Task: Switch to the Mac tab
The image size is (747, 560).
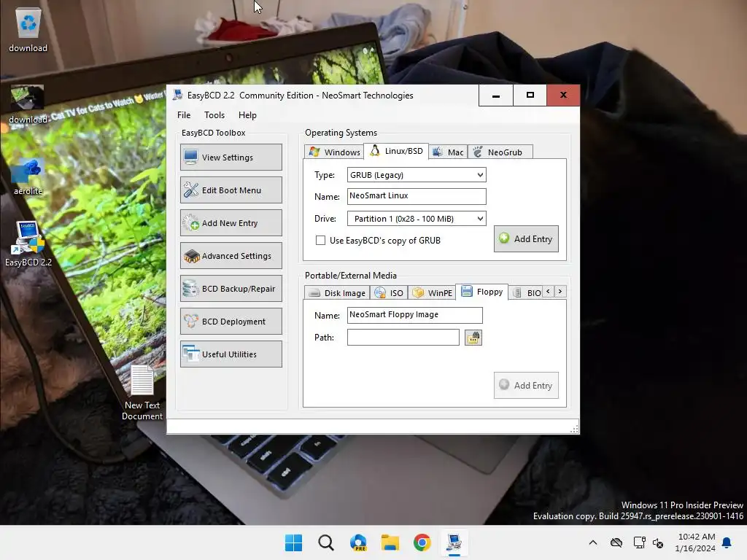Action: 448,152
